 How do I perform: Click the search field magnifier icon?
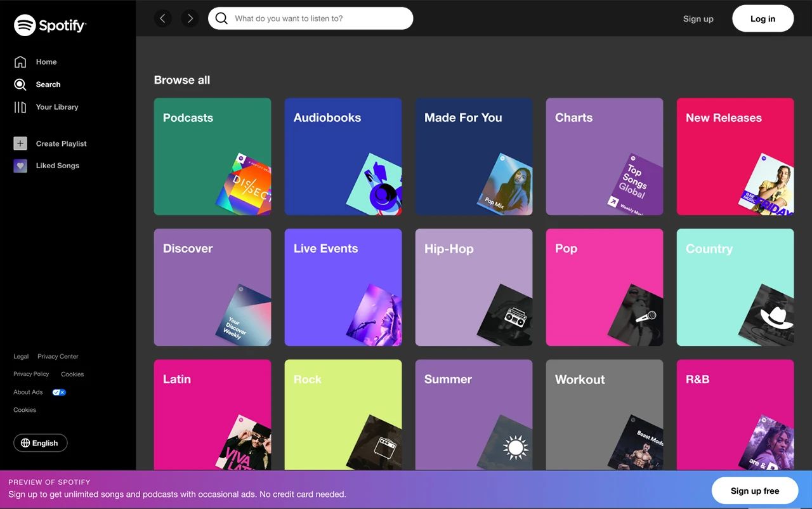click(221, 18)
